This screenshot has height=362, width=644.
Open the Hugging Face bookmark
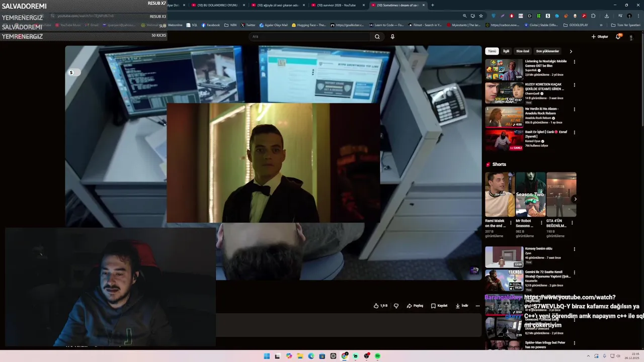pyautogui.click(x=309, y=25)
